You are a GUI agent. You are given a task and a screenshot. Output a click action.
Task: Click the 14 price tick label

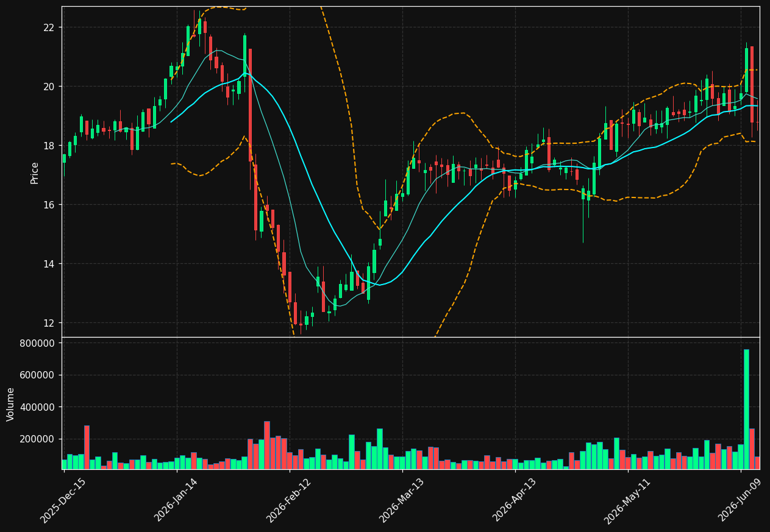[49, 264]
